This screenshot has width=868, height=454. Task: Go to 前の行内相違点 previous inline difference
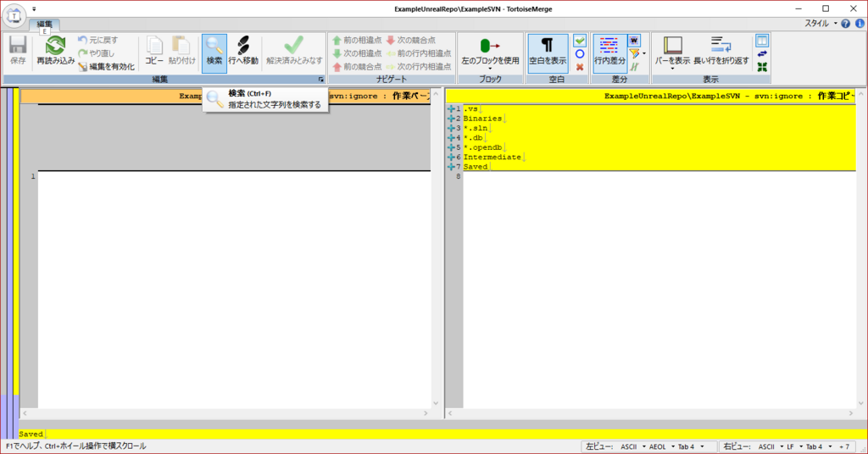tap(419, 53)
